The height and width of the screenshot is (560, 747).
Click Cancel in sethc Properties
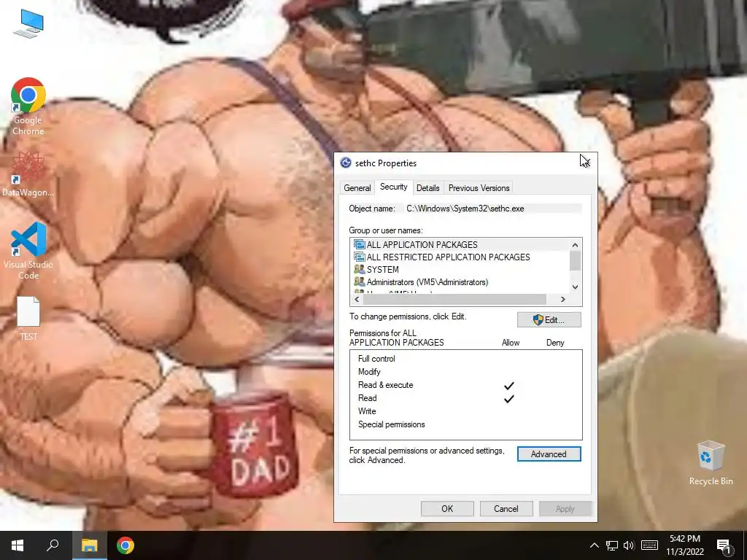coord(506,508)
